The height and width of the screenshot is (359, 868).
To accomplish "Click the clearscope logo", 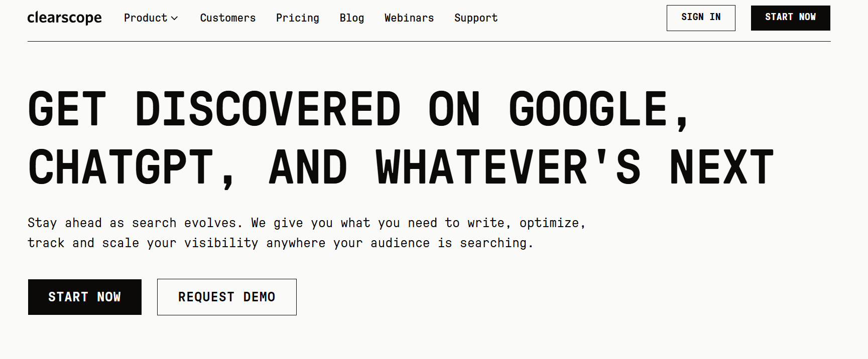I will (65, 18).
